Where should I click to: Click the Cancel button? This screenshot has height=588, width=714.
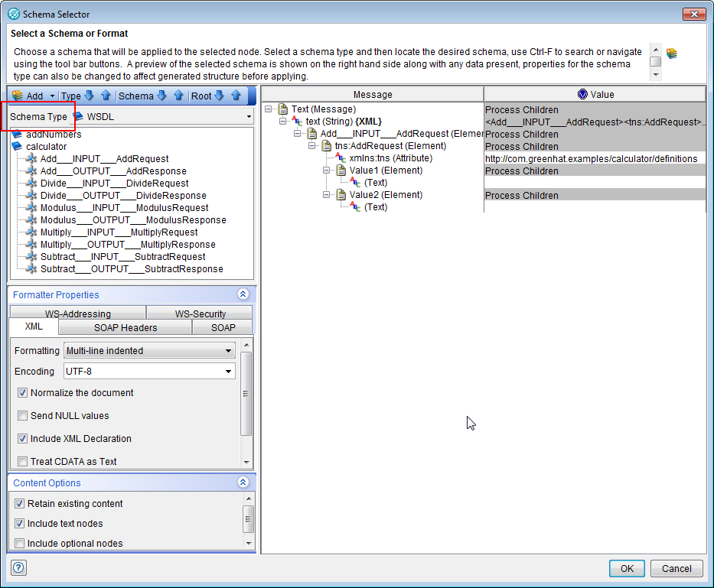pyautogui.click(x=677, y=568)
